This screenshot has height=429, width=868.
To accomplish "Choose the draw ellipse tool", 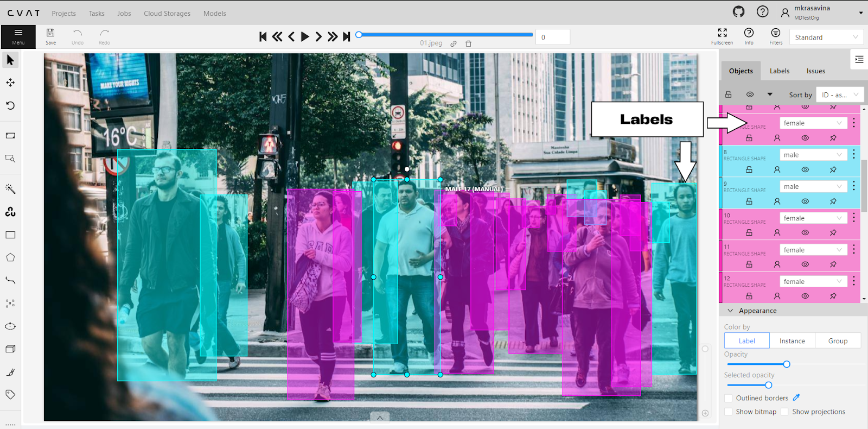I will (10, 326).
